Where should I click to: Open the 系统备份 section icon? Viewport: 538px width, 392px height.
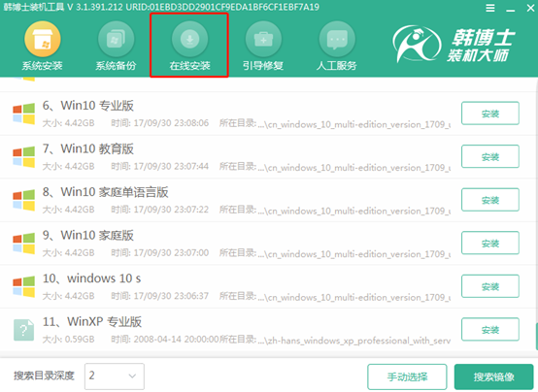point(116,39)
